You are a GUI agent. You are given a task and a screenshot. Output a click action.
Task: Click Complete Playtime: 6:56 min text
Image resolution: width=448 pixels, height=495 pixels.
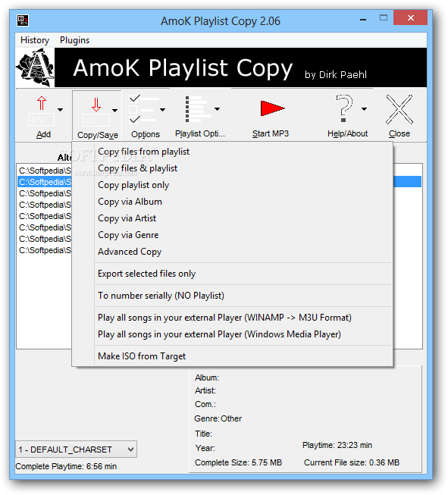[x=66, y=466]
